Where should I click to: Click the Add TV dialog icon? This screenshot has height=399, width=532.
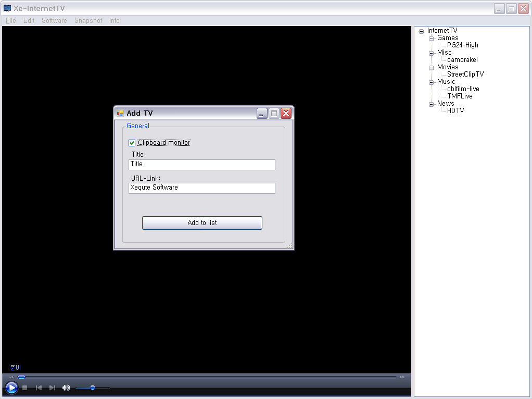(x=120, y=113)
